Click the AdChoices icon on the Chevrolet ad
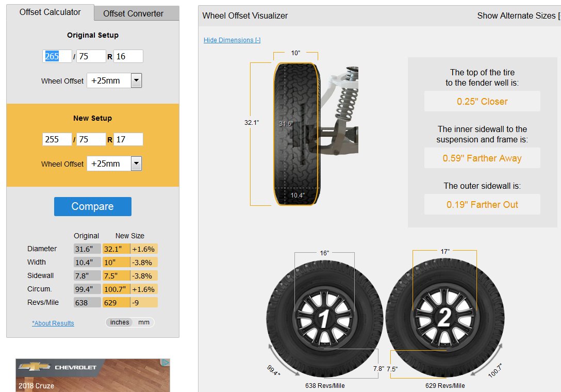Screen dimensions: 561x392 [166, 362]
